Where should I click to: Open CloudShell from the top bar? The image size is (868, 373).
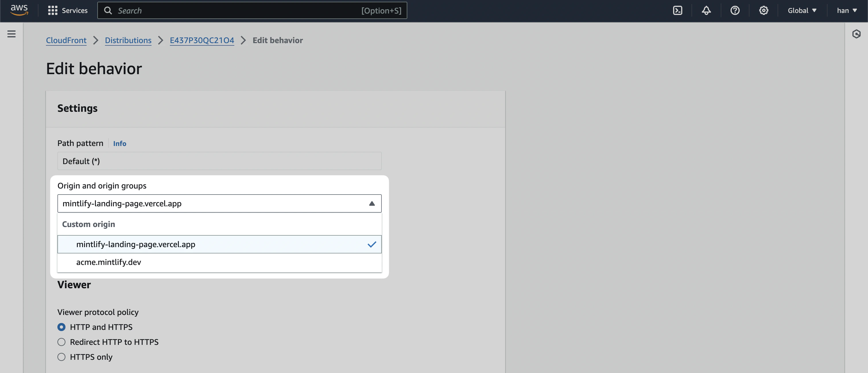(x=677, y=10)
